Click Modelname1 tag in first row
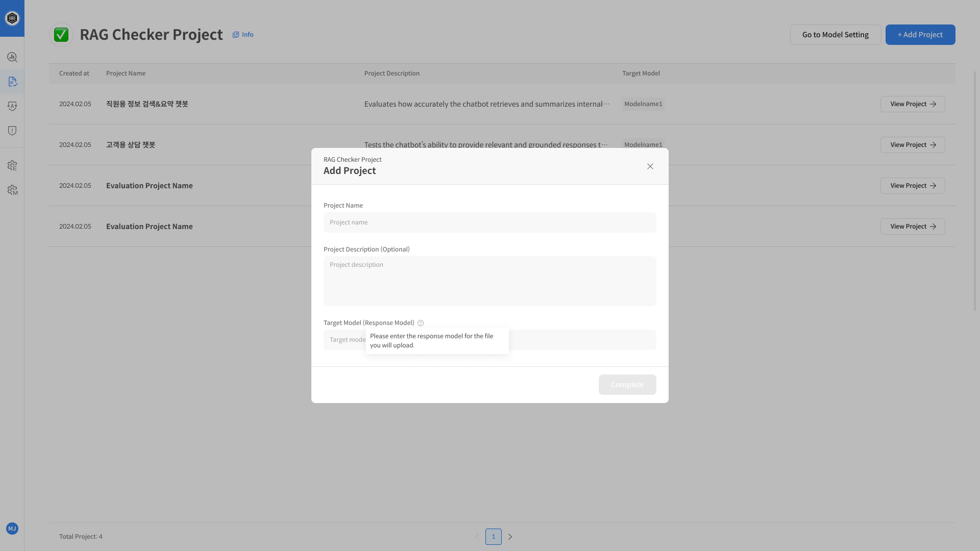Image resolution: width=980 pixels, height=551 pixels. 643,104
